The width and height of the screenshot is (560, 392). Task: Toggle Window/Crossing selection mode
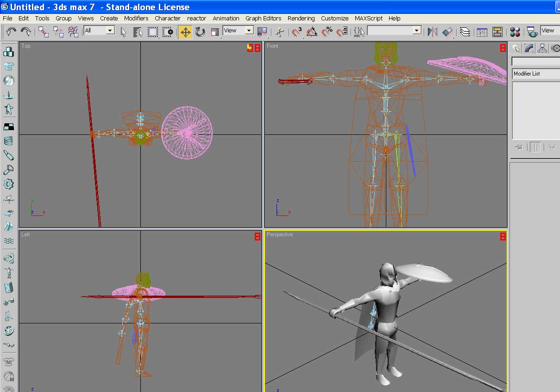pos(168,32)
